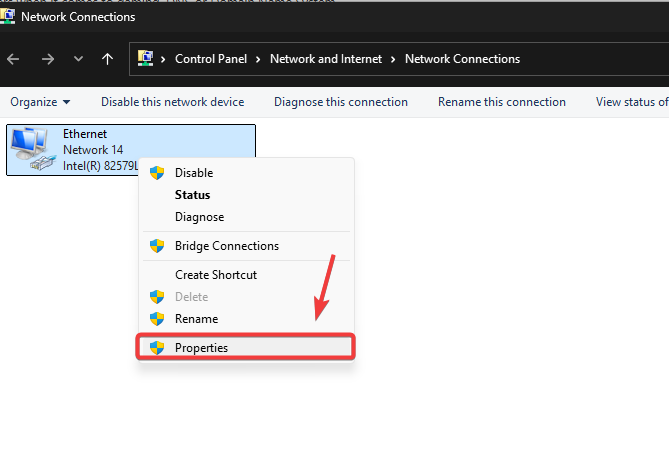Open the Network and Internet breadcrumb
Image resolution: width=669 pixels, height=453 pixels.
326,59
